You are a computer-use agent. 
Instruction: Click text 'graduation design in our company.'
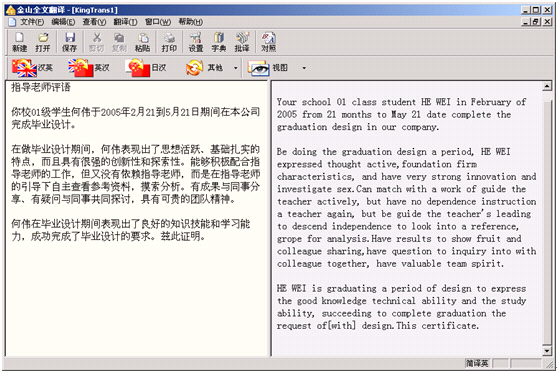click(x=358, y=127)
